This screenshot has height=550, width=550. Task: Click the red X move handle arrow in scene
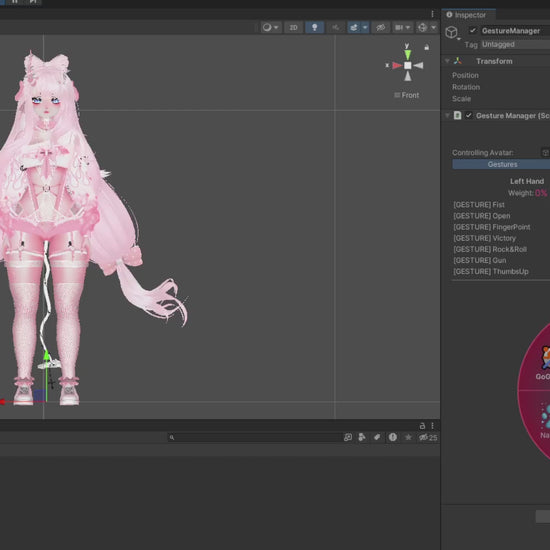2,402
